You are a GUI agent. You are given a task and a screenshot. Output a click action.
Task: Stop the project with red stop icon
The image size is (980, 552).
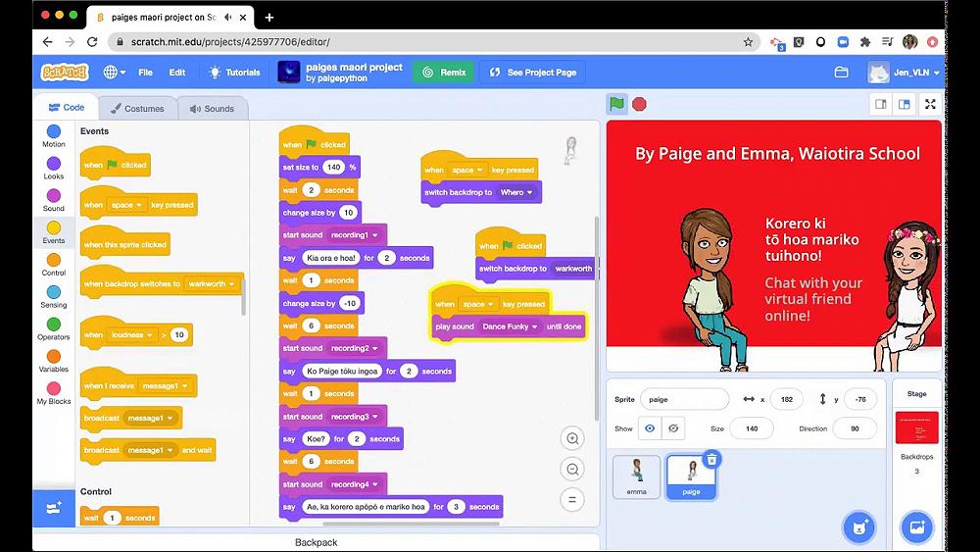coord(639,104)
